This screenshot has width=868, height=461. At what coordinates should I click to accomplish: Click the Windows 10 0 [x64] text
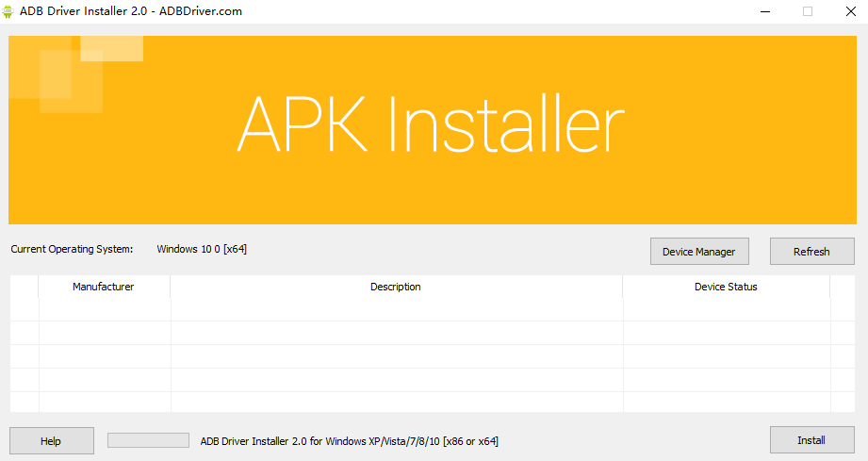pos(202,249)
